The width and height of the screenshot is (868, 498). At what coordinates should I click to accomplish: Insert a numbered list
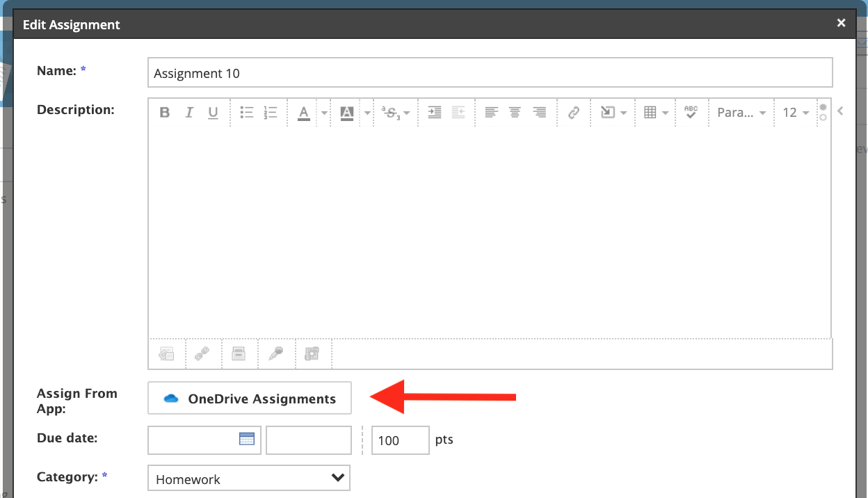271,112
